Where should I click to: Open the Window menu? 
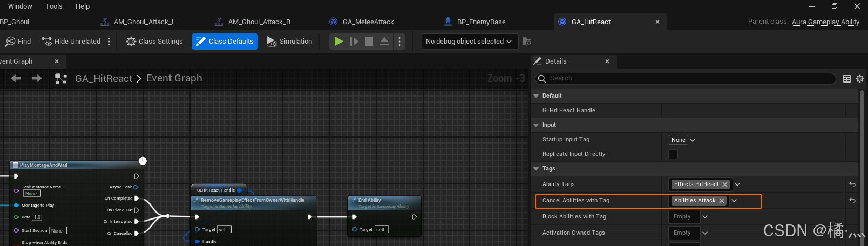[x=20, y=6]
